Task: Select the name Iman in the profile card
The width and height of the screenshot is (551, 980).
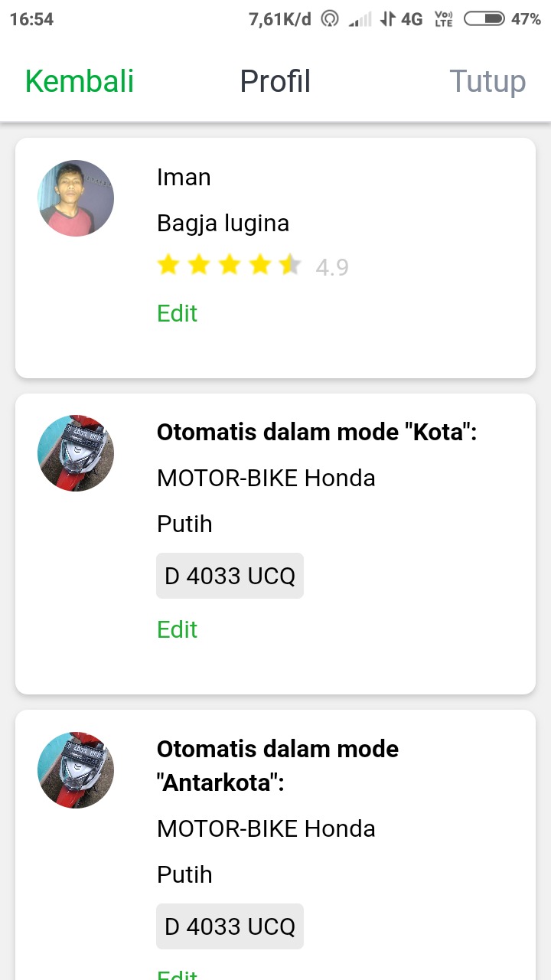Action: [184, 177]
